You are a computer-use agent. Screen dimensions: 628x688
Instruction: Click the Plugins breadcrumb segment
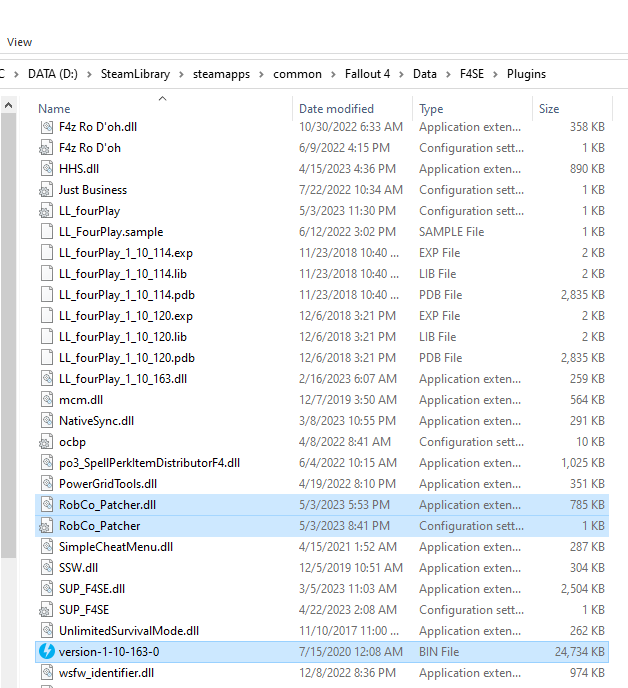[526, 74]
